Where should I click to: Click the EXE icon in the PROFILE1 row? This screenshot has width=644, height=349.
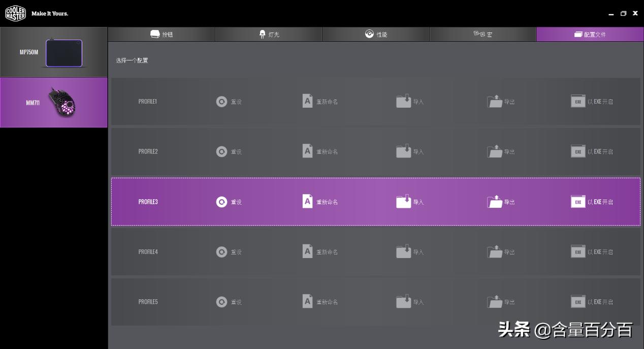(578, 101)
